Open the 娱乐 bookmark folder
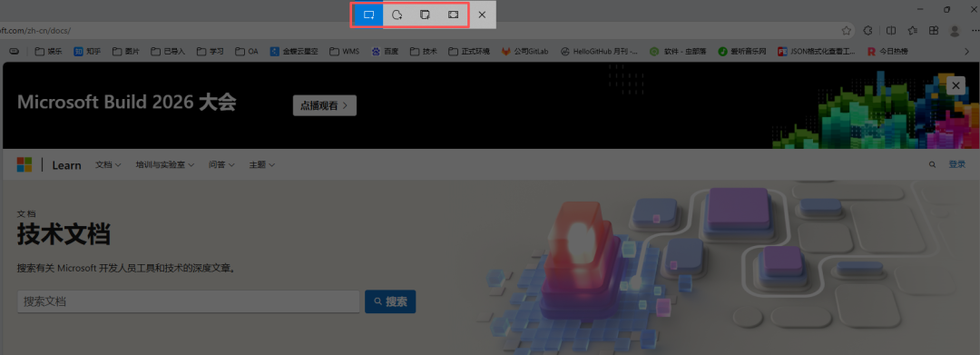Screen dimensions: 980x355 48,51
